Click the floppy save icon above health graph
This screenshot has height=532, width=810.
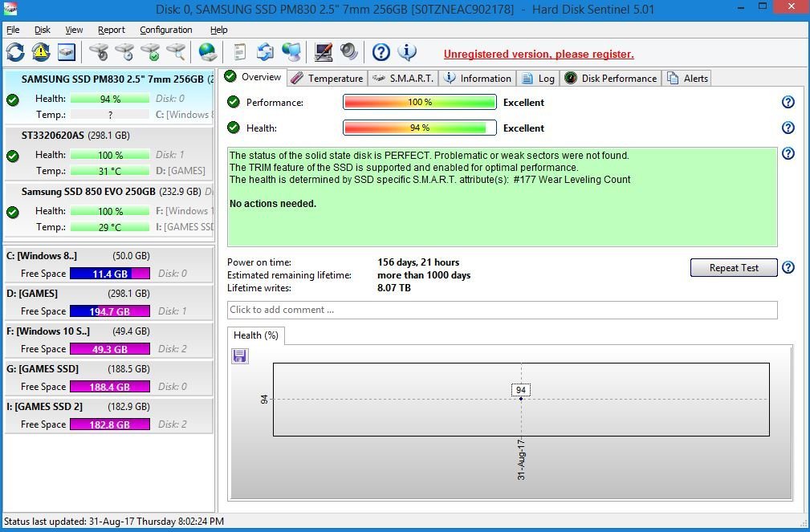pyautogui.click(x=240, y=356)
